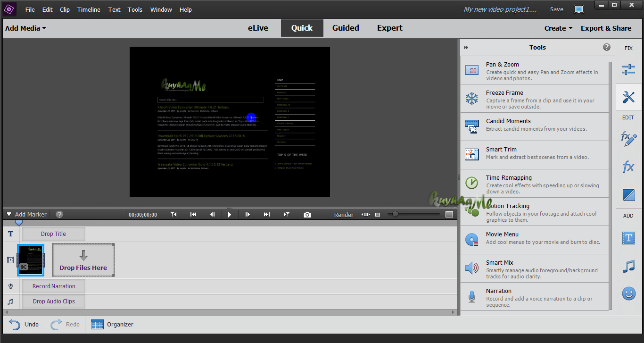Click the playhead marker on the timeline
This screenshot has height=343, width=644.
[19, 223]
